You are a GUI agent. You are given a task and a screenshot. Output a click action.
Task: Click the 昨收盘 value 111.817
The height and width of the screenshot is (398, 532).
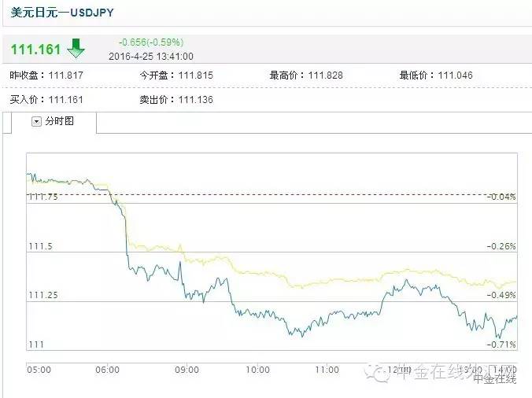pyautogui.click(x=65, y=76)
